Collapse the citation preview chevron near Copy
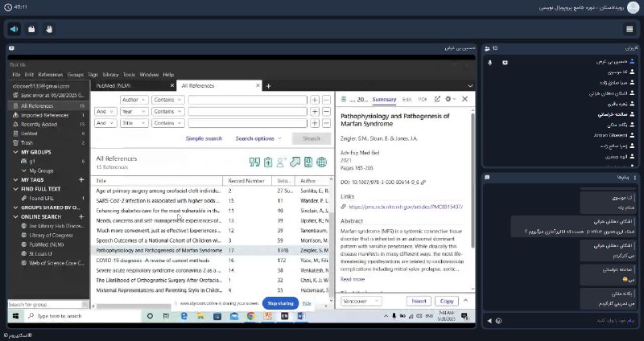 coord(465,301)
